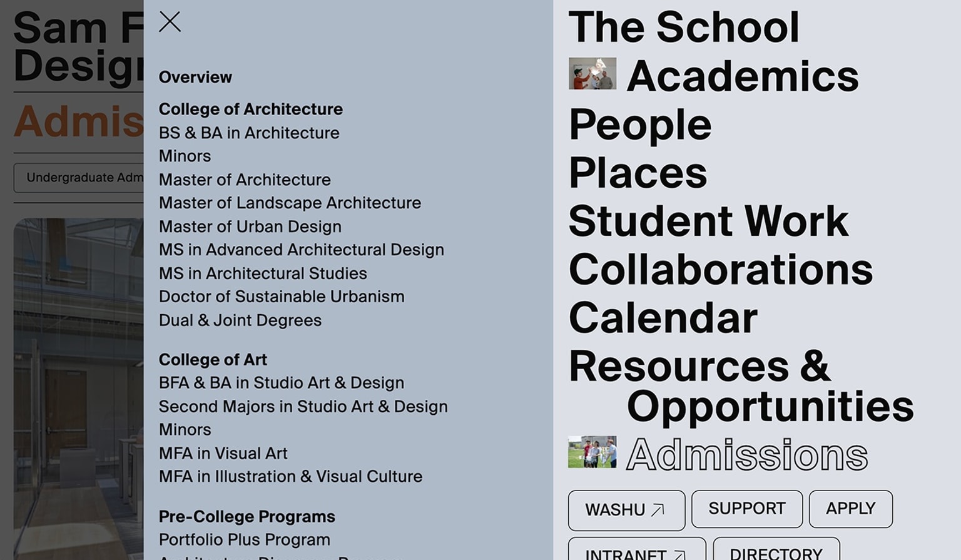Open the WASHU external link button
This screenshot has width=961, height=560.
pyautogui.click(x=626, y=509)
